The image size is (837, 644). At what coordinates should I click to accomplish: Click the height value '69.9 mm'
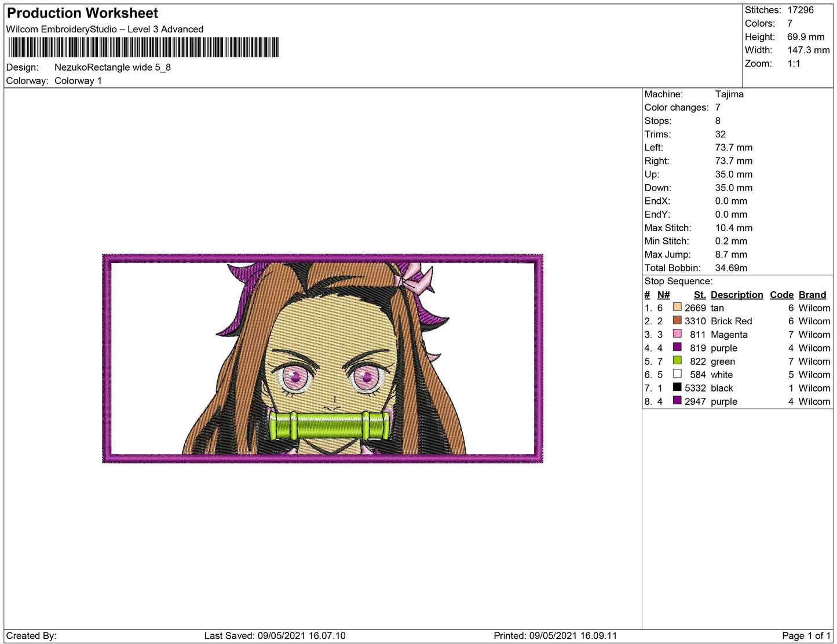pyautogui.click(x=806, y=36)
